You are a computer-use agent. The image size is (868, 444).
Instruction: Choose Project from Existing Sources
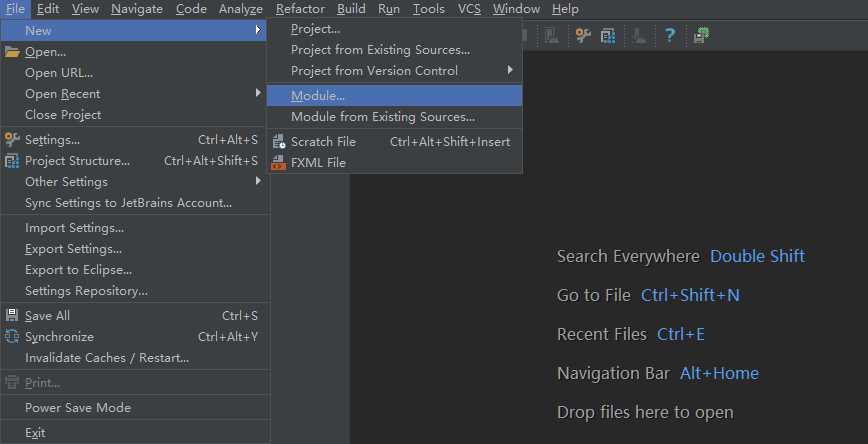click(380, 50)
